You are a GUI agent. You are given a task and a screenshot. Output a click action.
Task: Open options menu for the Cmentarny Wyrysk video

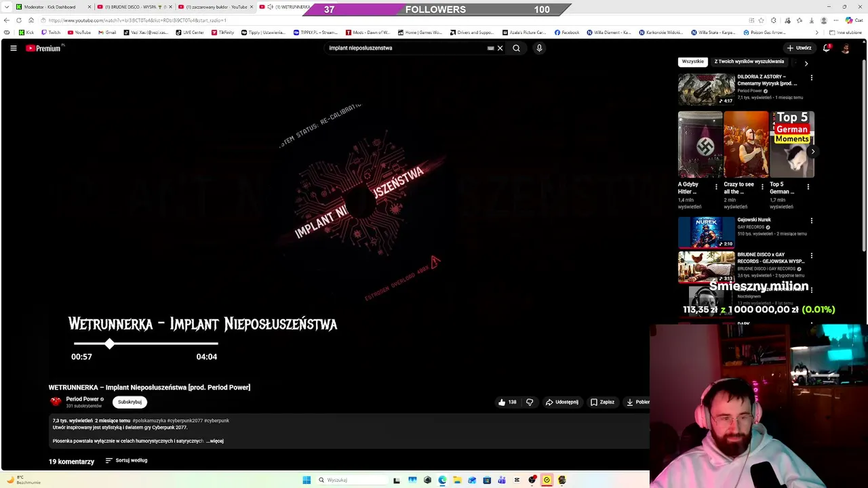click(811, 78)
